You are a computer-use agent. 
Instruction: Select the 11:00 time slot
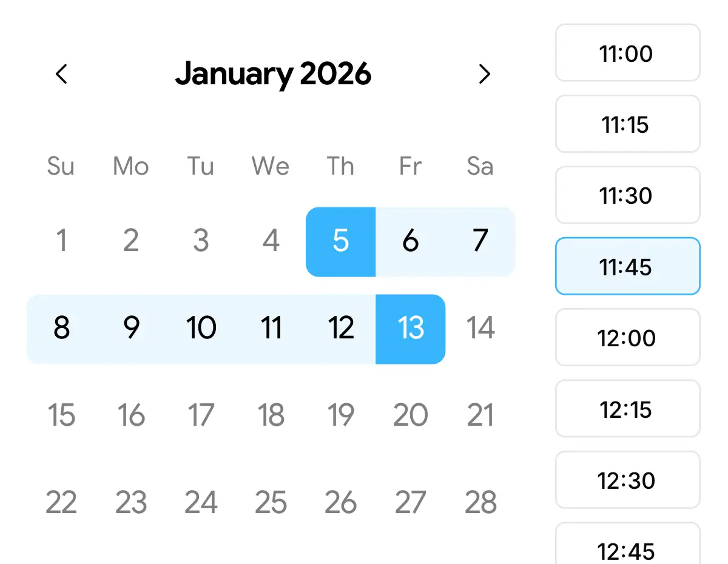pyautogui.click(x=627, y=53)
